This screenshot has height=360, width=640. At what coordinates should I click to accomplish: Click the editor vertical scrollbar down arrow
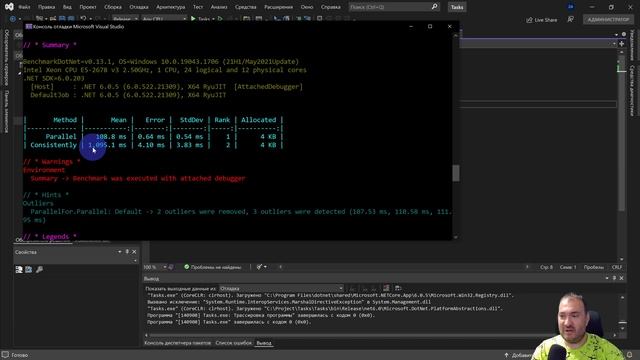tap(622, 259)
